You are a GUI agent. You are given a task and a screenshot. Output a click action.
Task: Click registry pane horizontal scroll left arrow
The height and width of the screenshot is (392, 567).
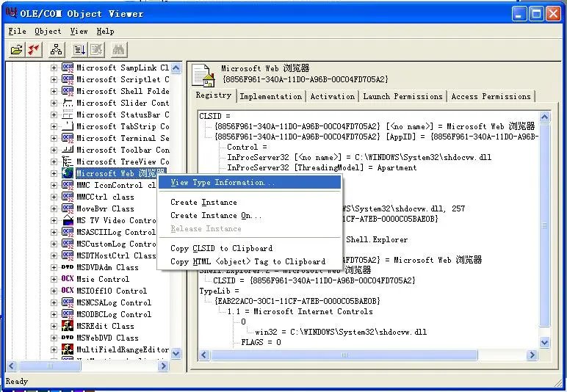[204, 355]
